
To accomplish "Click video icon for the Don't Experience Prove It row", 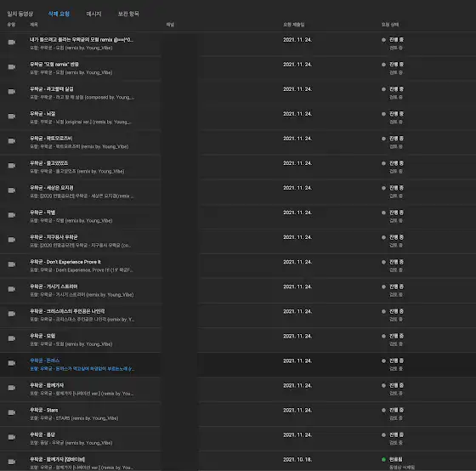I will pos(12,264).
